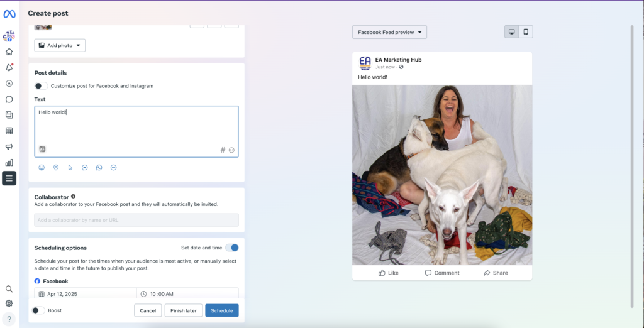
Task: Open the stacked posts content icon in the sidebar
Action: 9,115
